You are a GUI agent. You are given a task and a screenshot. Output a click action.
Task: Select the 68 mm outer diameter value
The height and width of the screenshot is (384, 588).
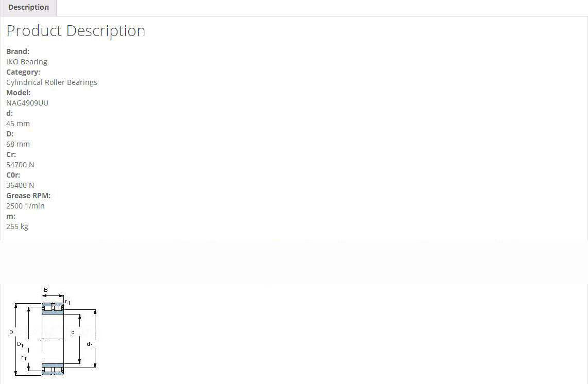pos(18,144)
